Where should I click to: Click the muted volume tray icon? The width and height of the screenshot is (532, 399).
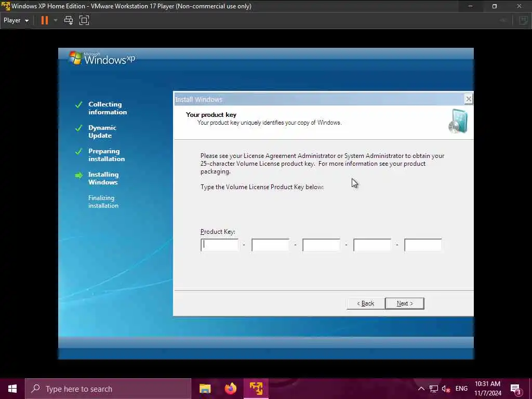[446, 389]
